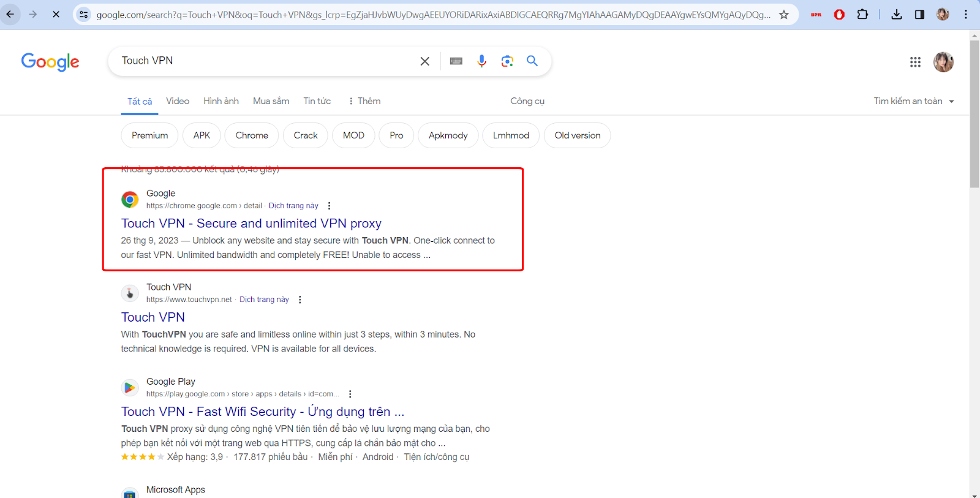
Task: Toggle the browser side panel icon
Action: click(919, 14)
